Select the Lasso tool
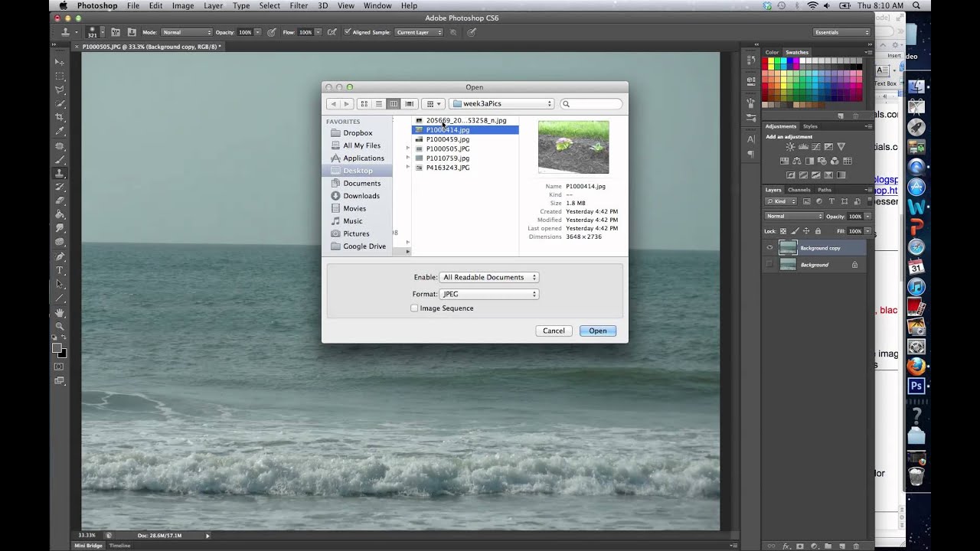 [60, 90]
